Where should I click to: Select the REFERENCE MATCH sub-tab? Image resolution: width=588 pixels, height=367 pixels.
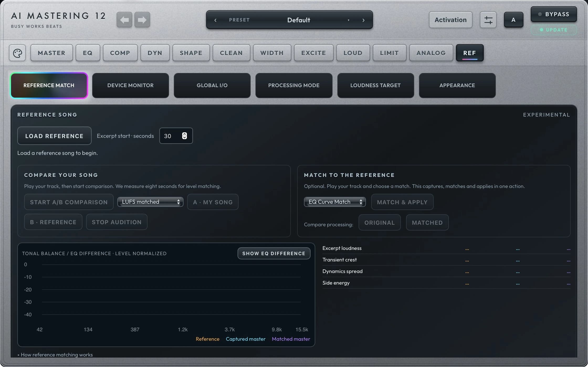tap(49, 85)
